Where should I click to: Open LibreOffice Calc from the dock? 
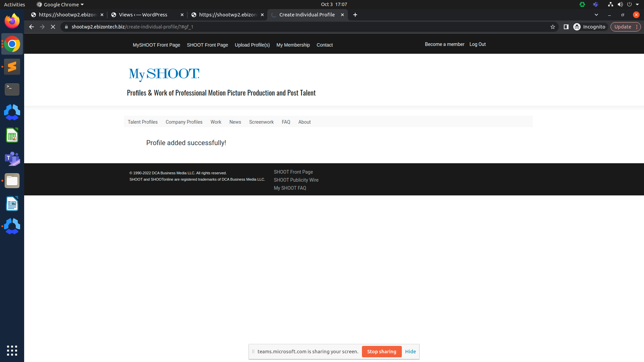pyautogui.click(x=12, y=135)
